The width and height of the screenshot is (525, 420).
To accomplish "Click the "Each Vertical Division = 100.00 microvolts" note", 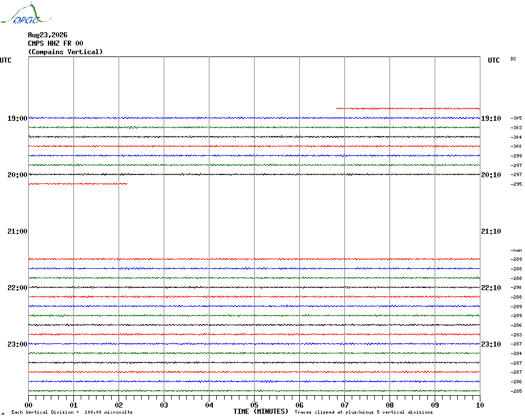I will [x=72, y=412].
